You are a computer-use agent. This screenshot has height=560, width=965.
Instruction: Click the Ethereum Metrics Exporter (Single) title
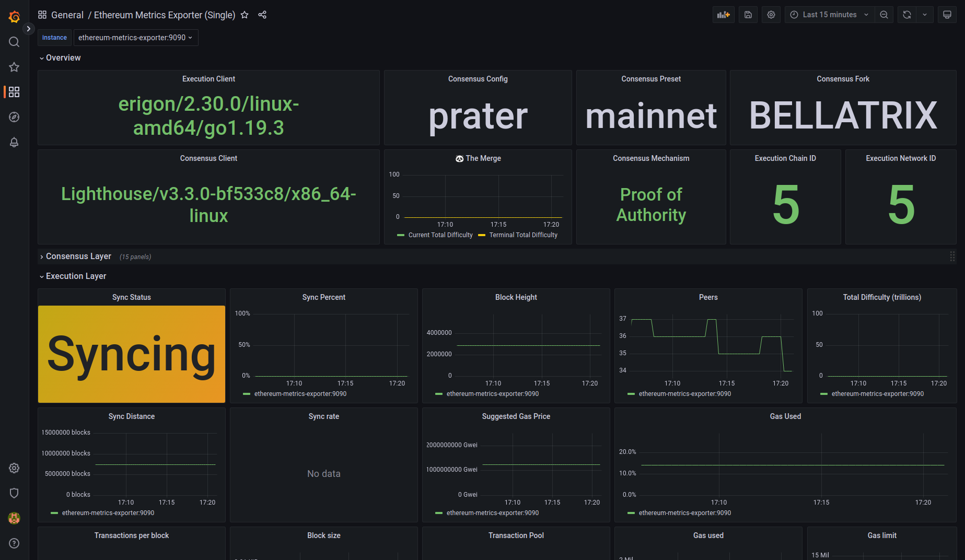(x=165, y=15)
